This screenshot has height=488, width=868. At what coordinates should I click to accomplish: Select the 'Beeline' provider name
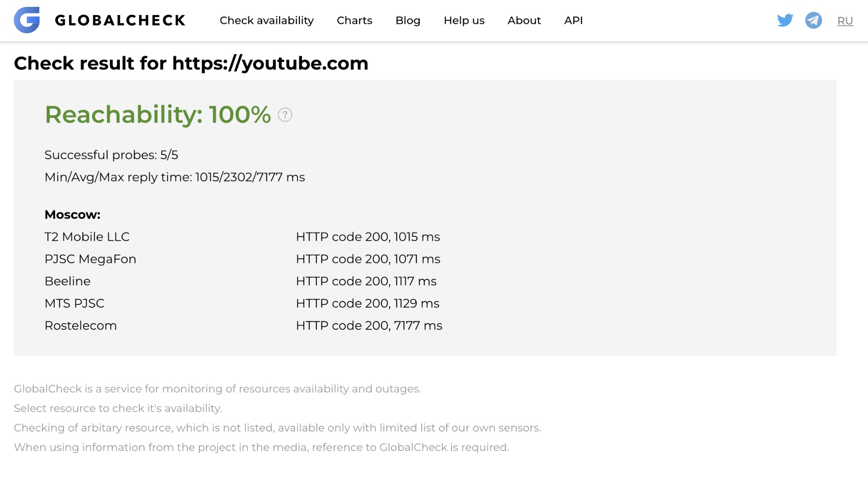click(67, 281)
